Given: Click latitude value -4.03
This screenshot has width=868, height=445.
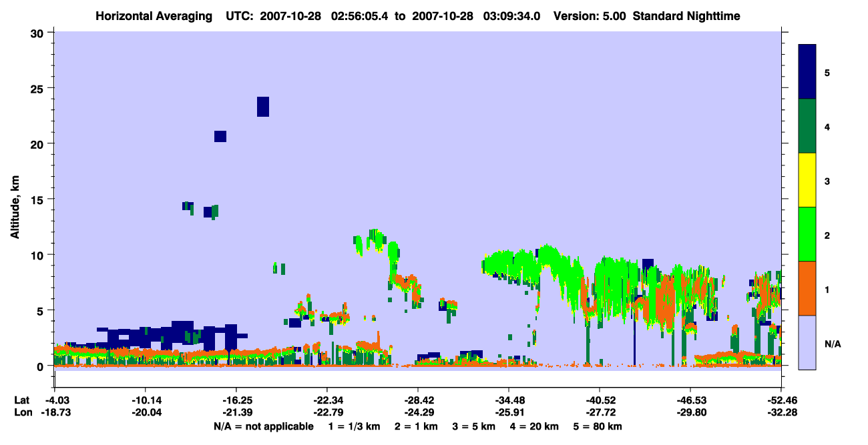Looking at the screenshot, I should pyautogui.click(x=56, y=400).
